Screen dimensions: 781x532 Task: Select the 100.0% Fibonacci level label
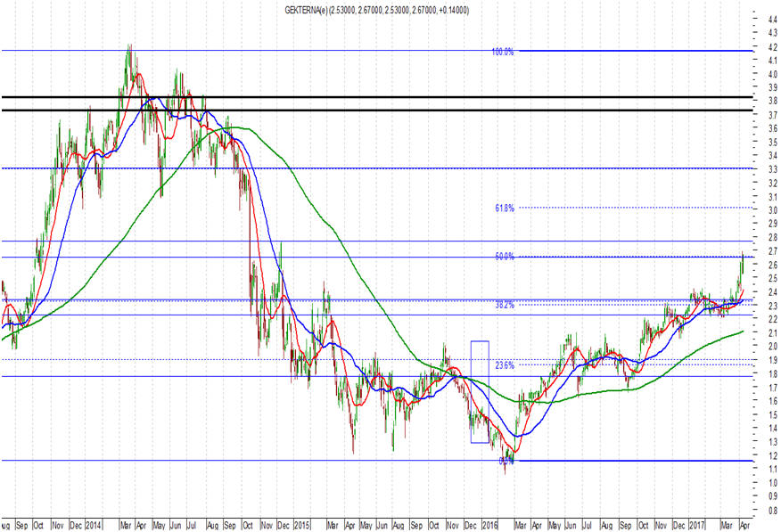[503, 52]
